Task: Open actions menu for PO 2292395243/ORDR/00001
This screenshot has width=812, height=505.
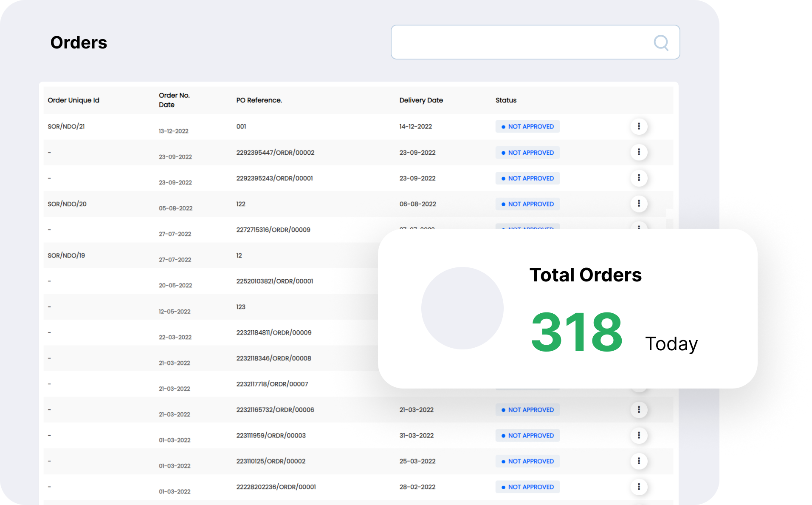Action: (x=638, y=178)
